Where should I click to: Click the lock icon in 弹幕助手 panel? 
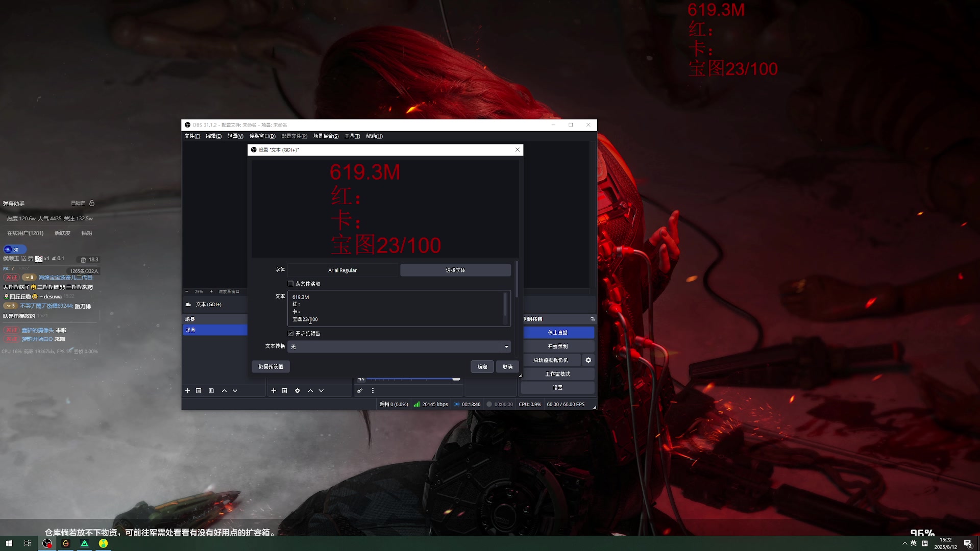point(92,203)
